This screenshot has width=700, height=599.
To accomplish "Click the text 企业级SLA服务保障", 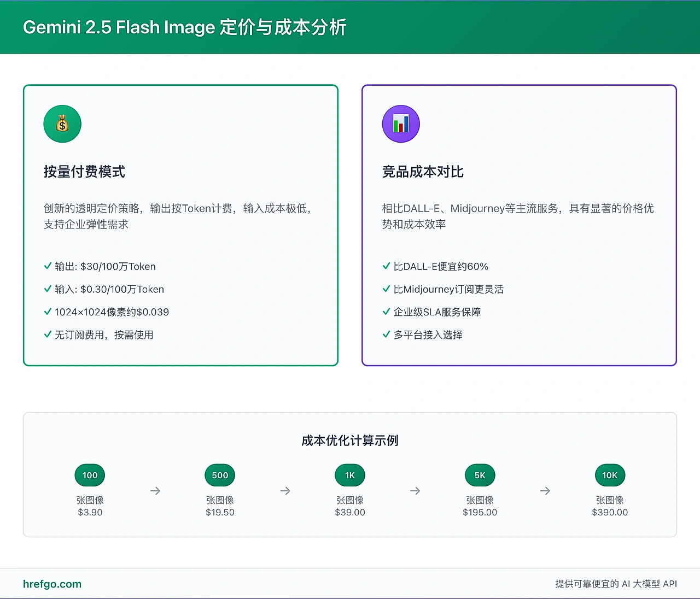I will [437, 312].
